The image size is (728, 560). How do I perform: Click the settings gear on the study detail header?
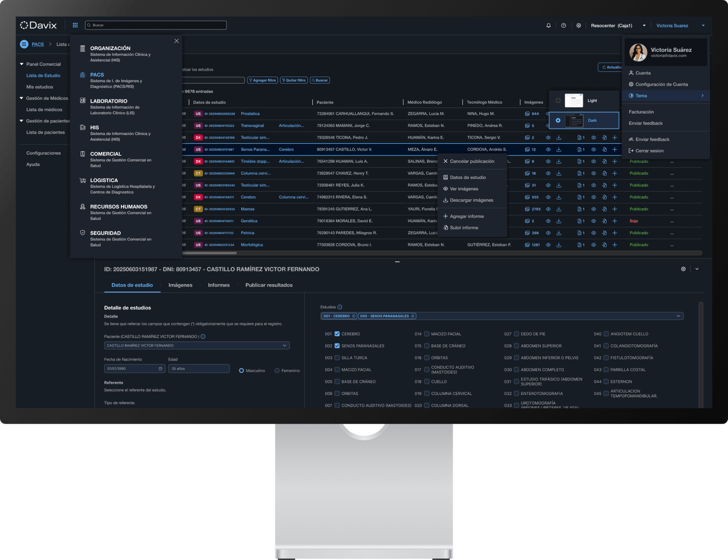683,269
